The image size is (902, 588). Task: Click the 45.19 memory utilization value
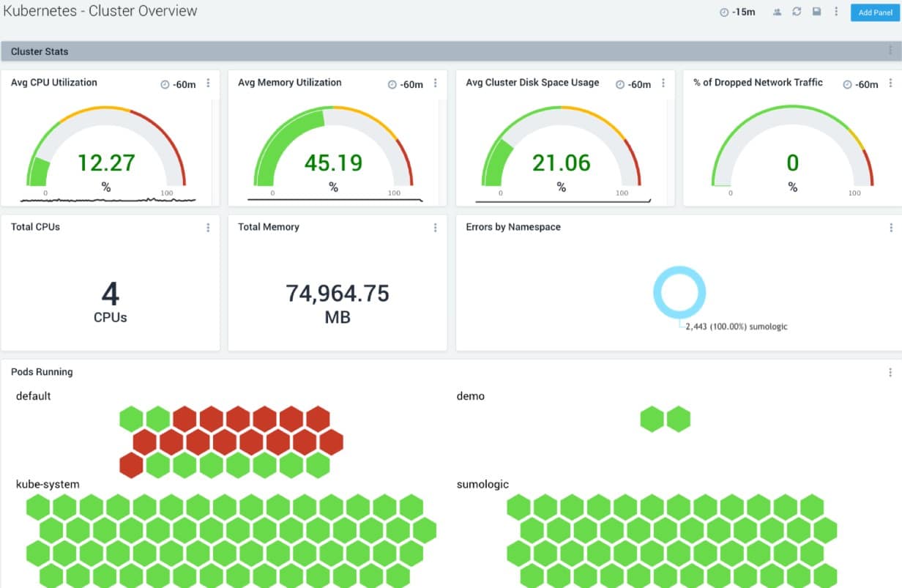coord(333,163)
